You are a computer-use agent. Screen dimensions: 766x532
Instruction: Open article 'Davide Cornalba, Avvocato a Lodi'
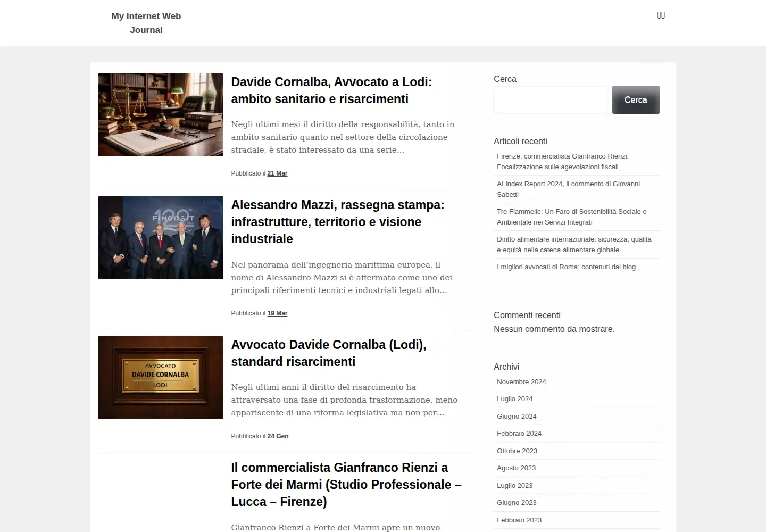click(331, 90)
